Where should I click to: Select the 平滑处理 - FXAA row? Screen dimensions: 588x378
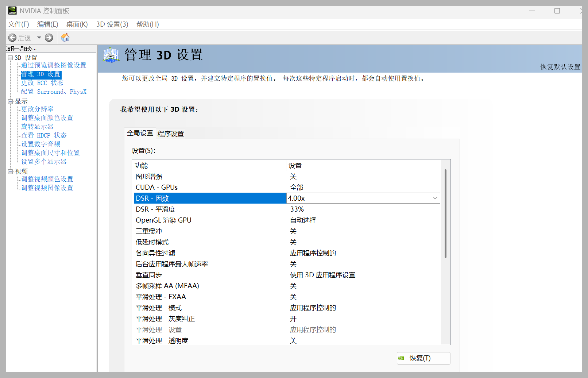287,297
